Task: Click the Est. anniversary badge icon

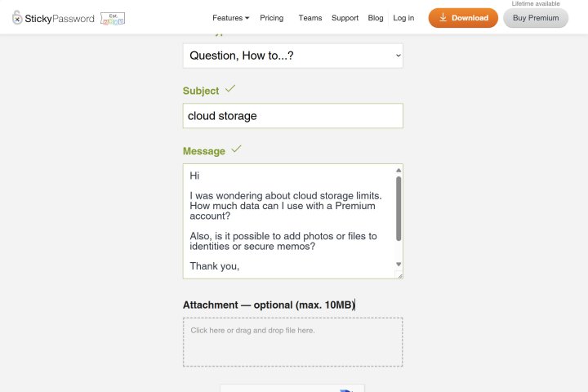Action: point(113,17)
